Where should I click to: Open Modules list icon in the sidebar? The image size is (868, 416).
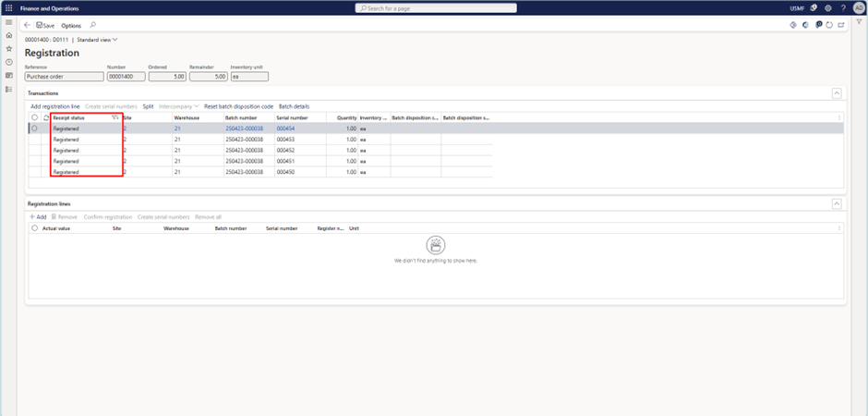tap(8, 89)
